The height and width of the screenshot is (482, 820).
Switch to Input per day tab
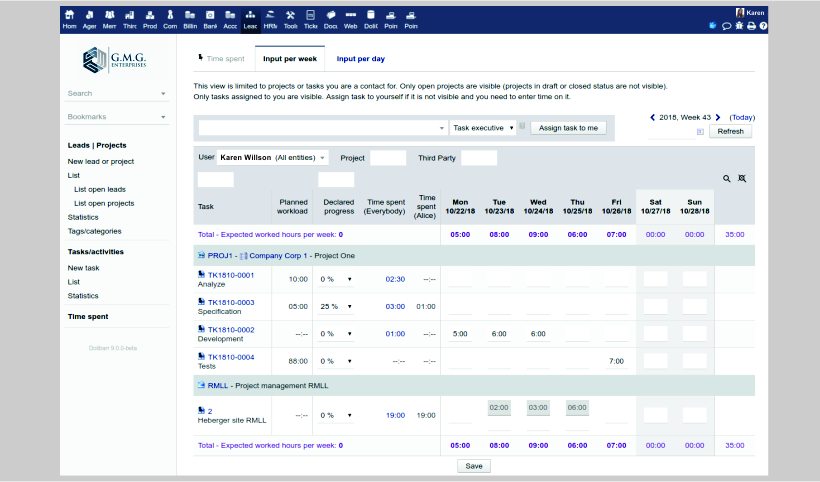[x=360, y=59]
